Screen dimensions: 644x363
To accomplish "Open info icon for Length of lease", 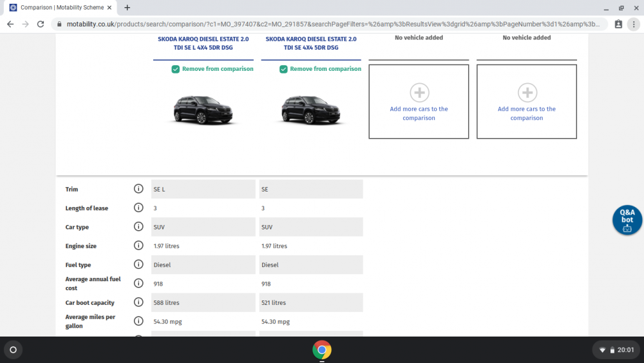I will coord(138,208).
